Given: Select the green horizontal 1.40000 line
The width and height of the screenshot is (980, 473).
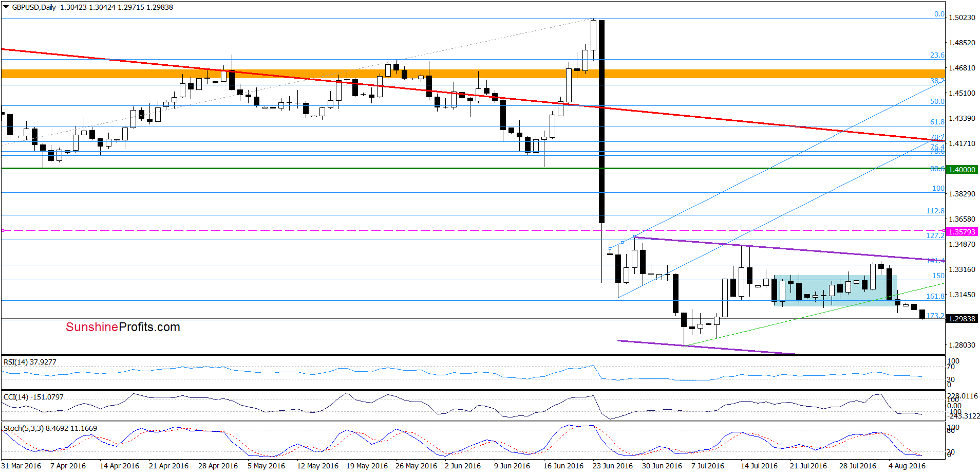Looking at the screenshot, I should 473,168.
